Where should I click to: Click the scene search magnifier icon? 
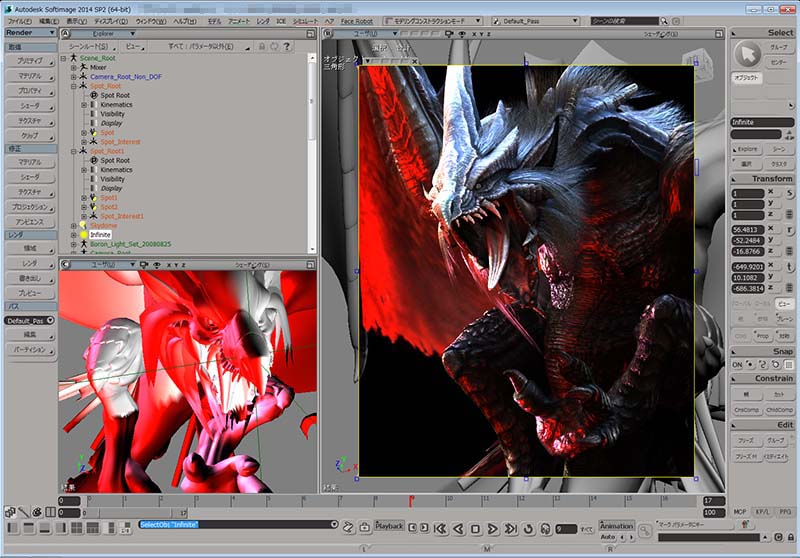(664, 21)
